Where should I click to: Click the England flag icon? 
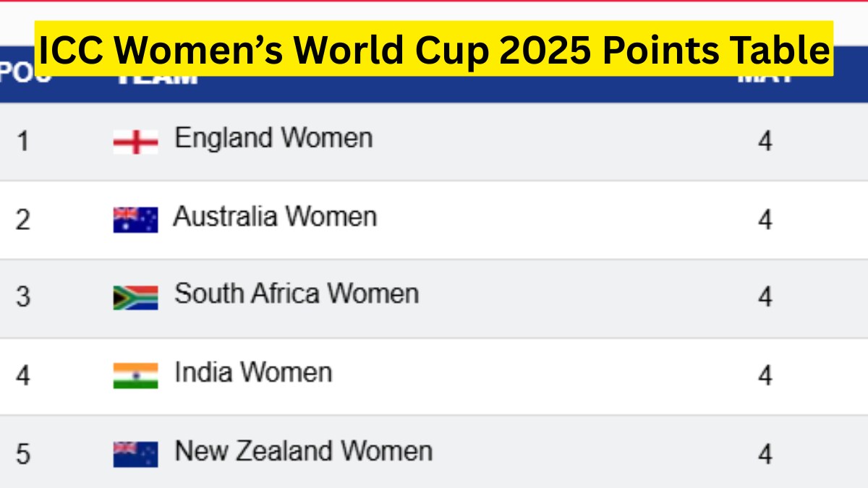(x=135, y=142)
